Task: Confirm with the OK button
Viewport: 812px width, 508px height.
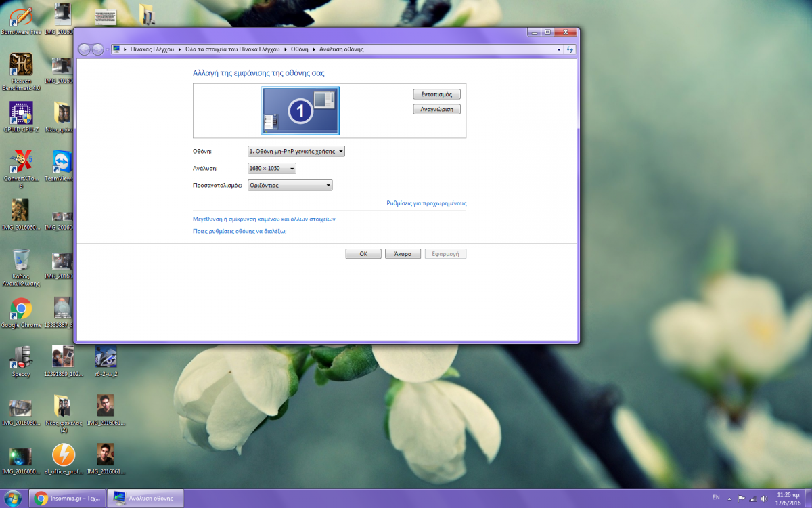Action: click(363, 253)
